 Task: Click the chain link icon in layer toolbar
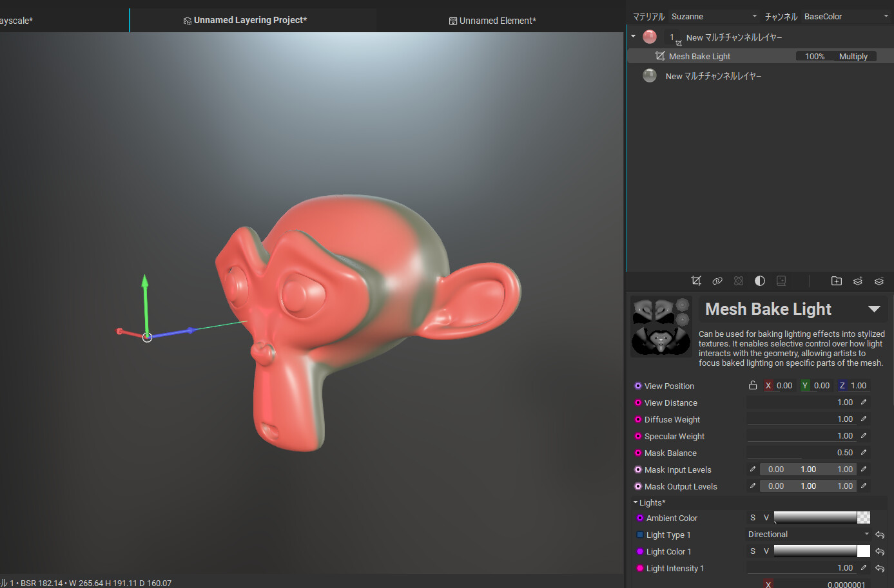[717, 281]
